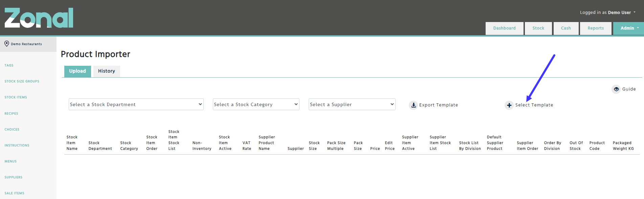
Task: Go to Stock Size Groups in sidebar
Action: point(22,81)
